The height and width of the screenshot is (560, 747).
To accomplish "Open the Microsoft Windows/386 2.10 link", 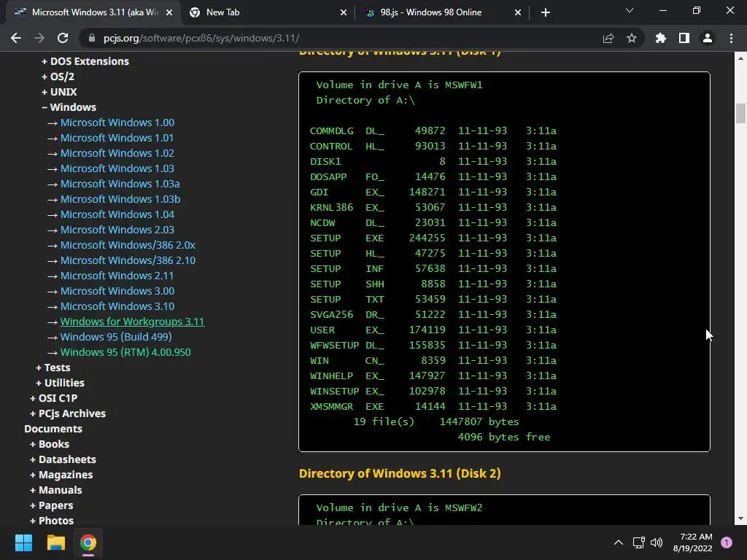I will point(128,260).
